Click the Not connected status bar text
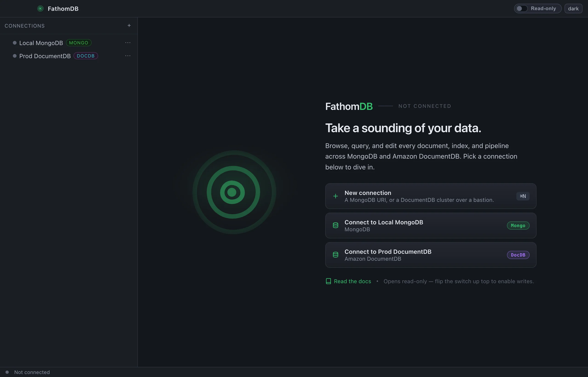This screenshot has height=377, width=588. pos(32,372)
